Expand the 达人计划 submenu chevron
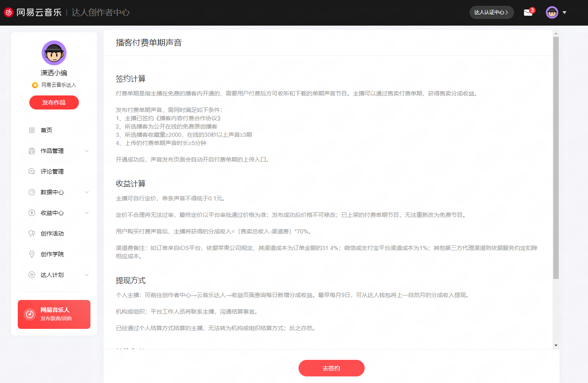The height and width of the screenshot is (383, 588). pos(87,275)
